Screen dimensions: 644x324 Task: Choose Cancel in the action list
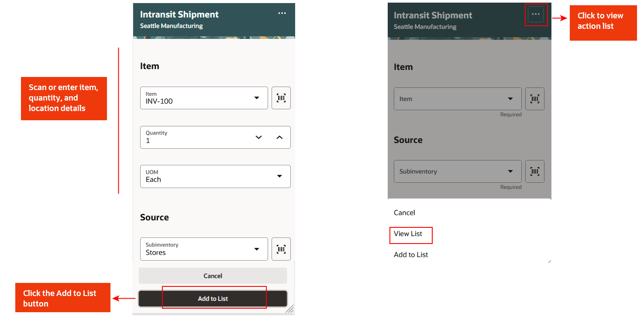[404, 213]
